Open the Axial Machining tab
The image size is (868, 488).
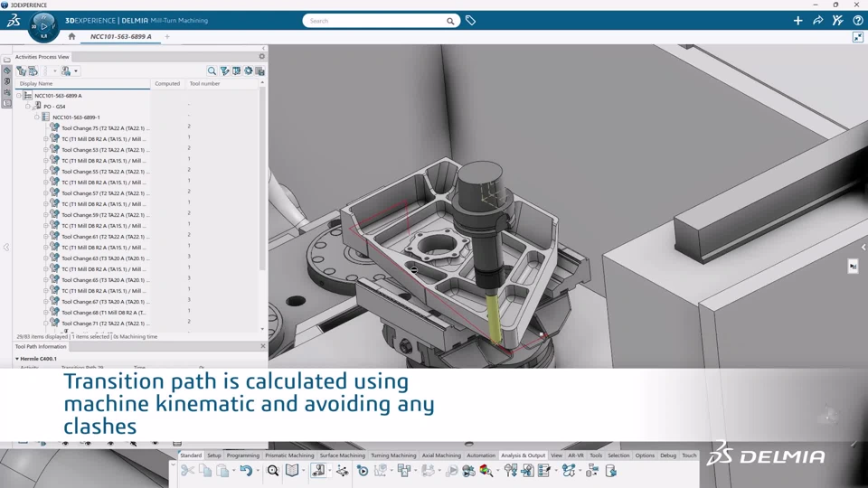441,455
